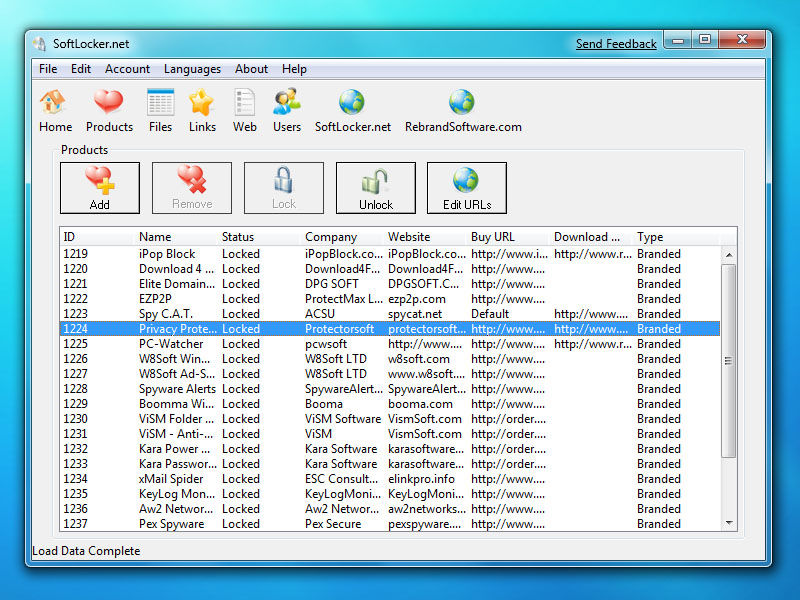Select the highlighted Privacy Prote... row
800x600 pixels.
point(390,329)
